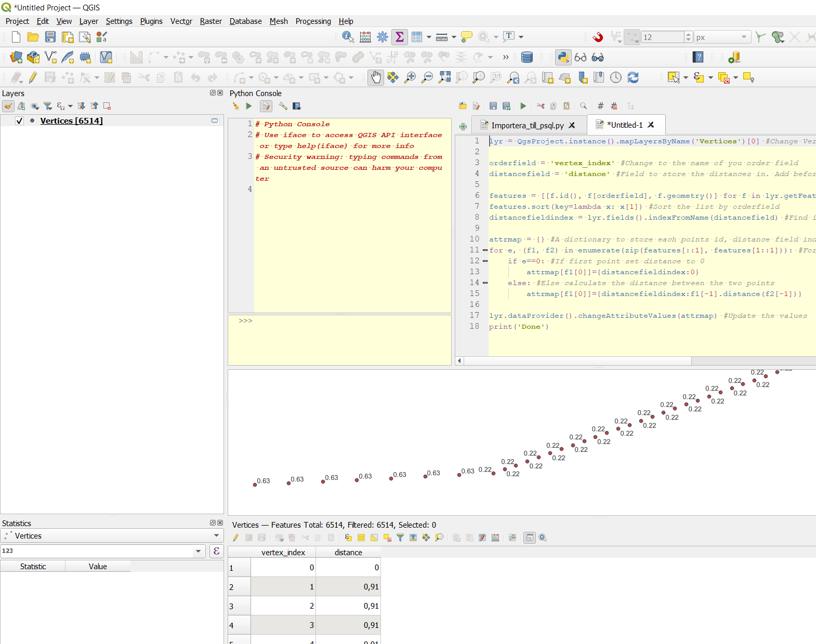Switch to the Importera_till_psql.py tab
The image size is (816, 644).
pos(527,126)
